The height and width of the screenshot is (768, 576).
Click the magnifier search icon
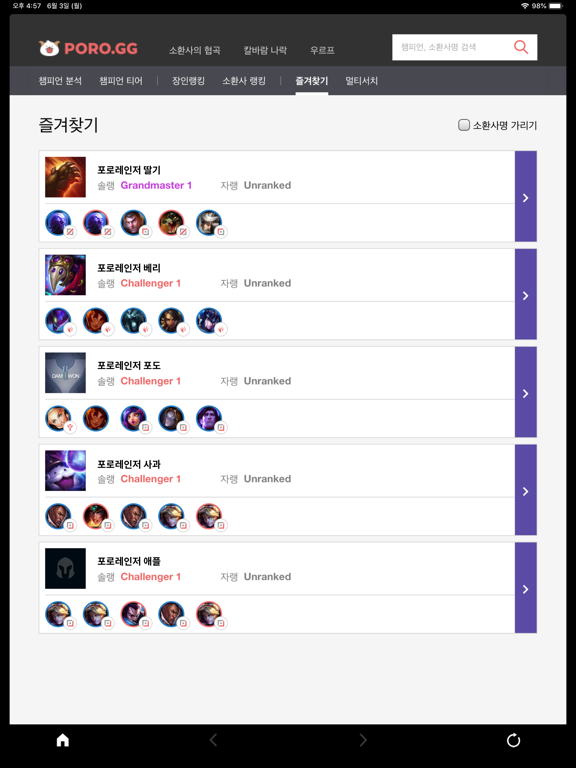pos(521,47)
